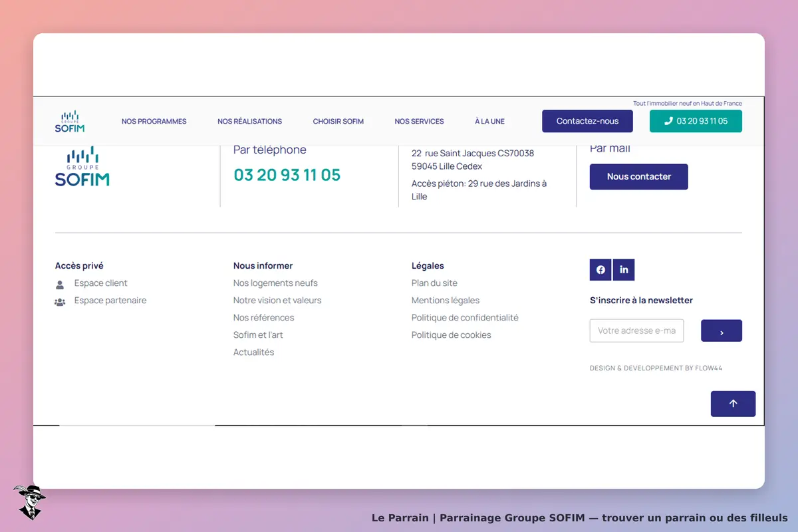
Task: Click the Nous informer heading
Action: (x=263, y=266)
